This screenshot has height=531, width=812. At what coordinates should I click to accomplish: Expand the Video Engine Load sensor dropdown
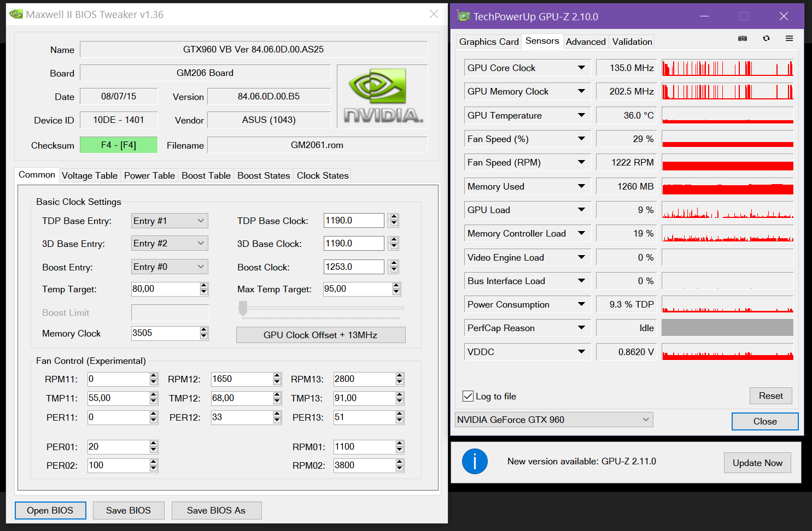click(x=581, y=257)
